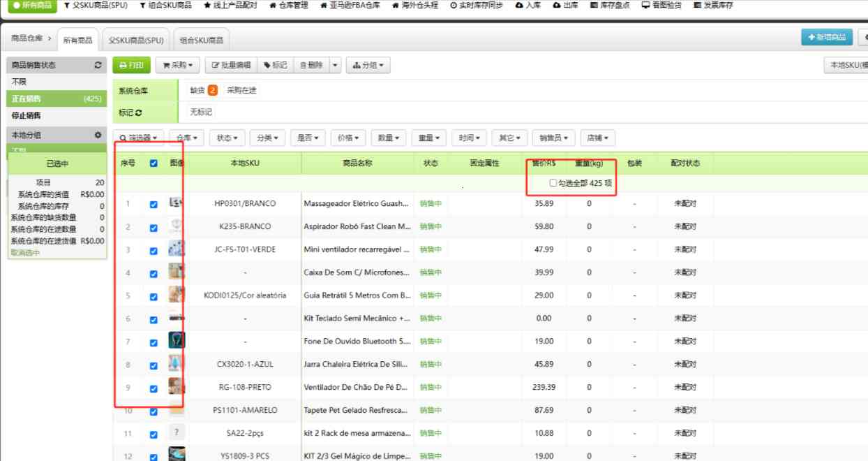Click the 新增商品 button
The width and height of the screenshot is (868, 461).
pyautogui.click(x=826, y=38)
